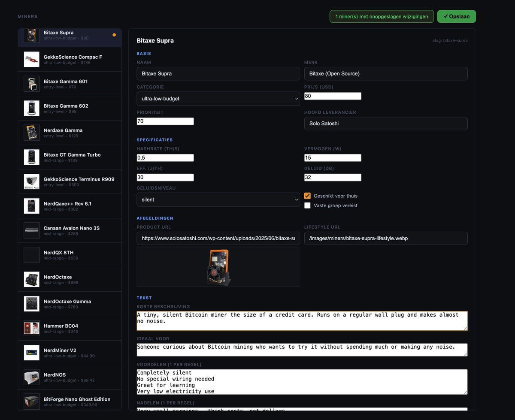The height and width of the screenshot is (420, 515).
Task: Click the Nerdaxe Gamma thumbnail
Action: tap(32, 133)
